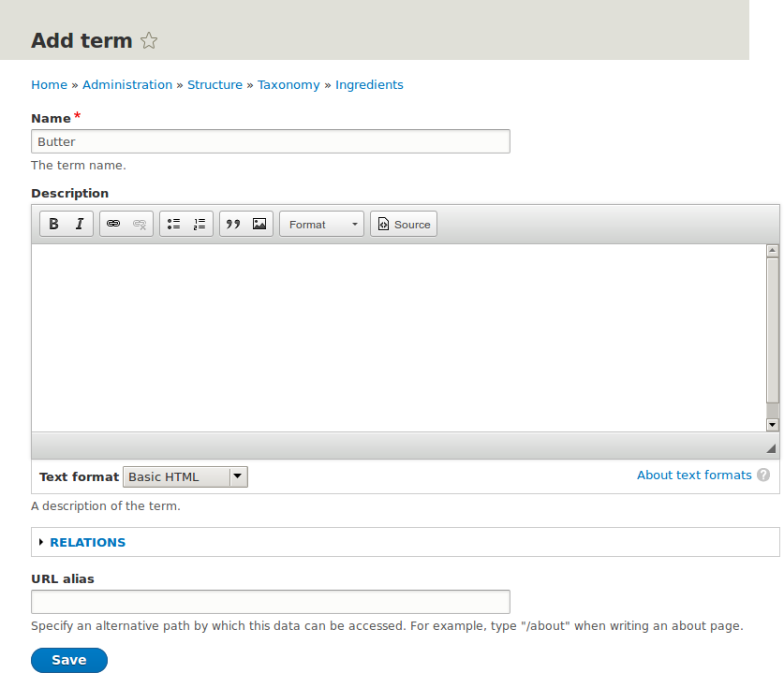Click the description scrollbar down arrow
This screenshot has width=784, height=673.
pyautogui.click(x=771, y=424)
